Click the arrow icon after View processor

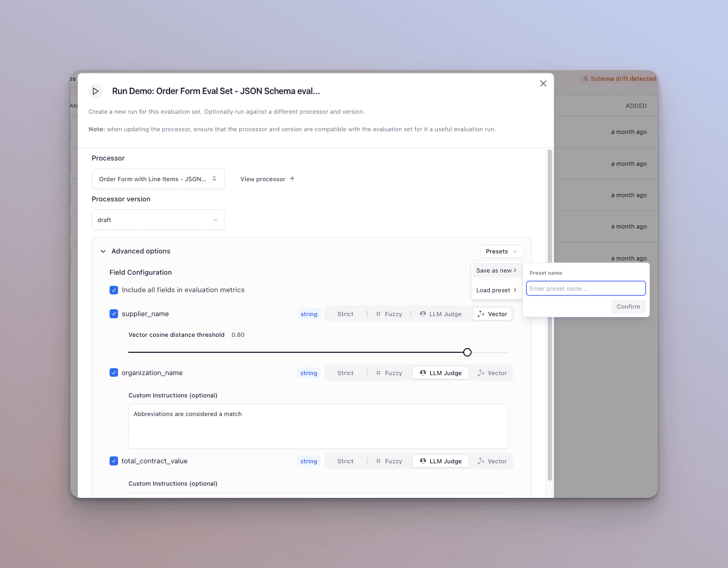coord(292,179)
